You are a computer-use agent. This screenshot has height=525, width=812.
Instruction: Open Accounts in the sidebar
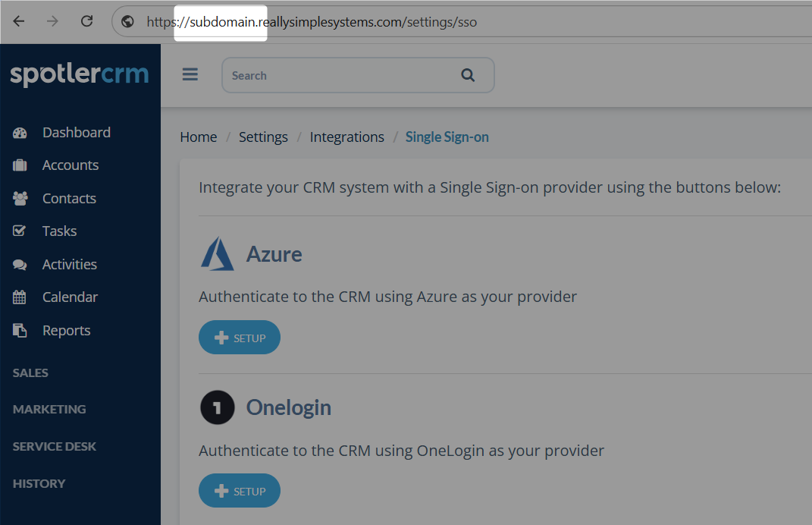point(71,165)
